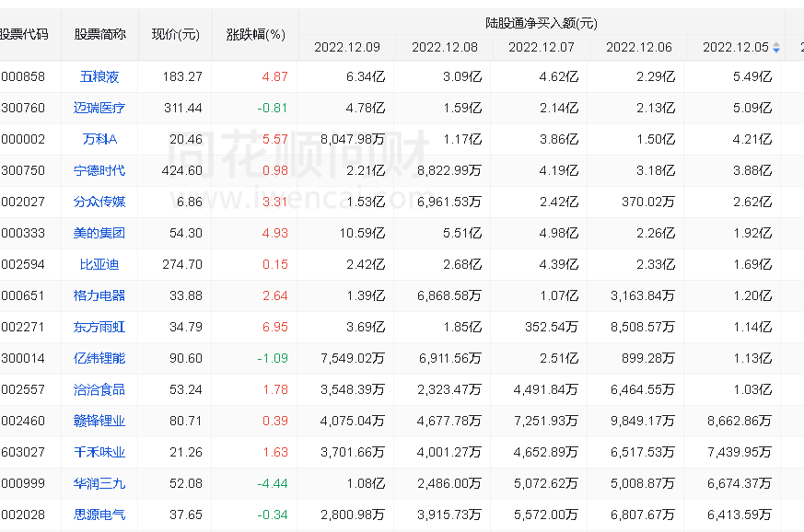The width and height of the screenshot is (804, 532).
Task: Select stock code 300760
Action: click(22, 108)
